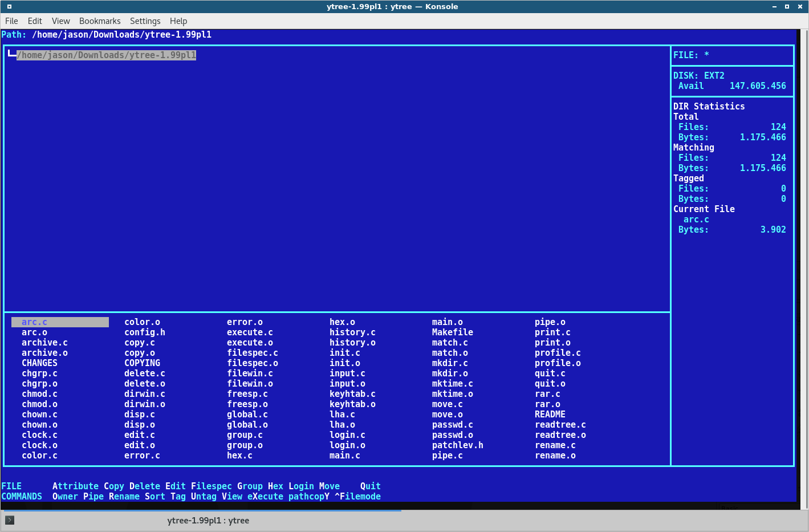Image resolution: width=809 pixels, height=532 pixels.
Task: Select the file COPYING
Action: 143,363
